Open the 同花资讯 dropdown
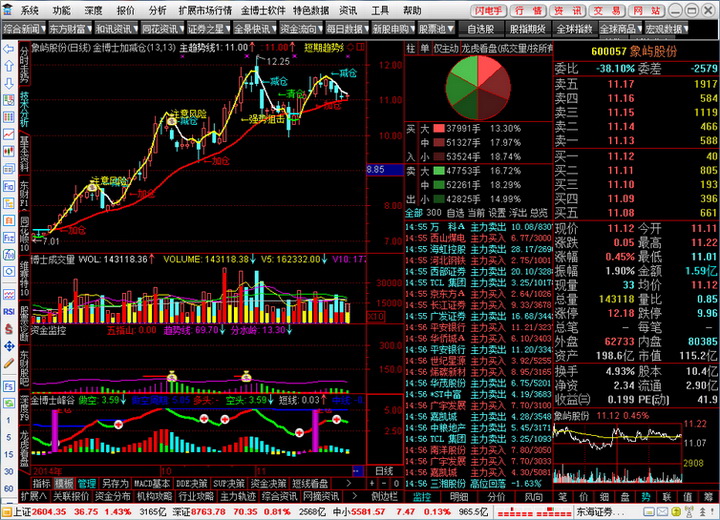 pos(163,29)
